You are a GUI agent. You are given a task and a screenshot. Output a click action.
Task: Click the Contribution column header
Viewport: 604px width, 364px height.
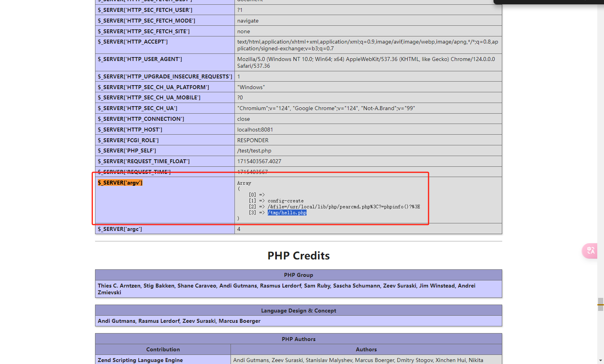tap(163, 349)
